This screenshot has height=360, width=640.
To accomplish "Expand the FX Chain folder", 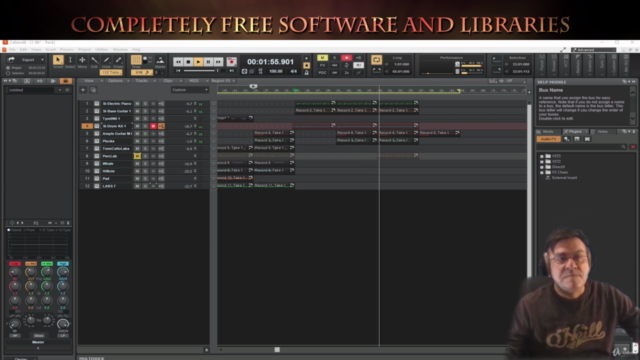I will [x=542, y=172].
